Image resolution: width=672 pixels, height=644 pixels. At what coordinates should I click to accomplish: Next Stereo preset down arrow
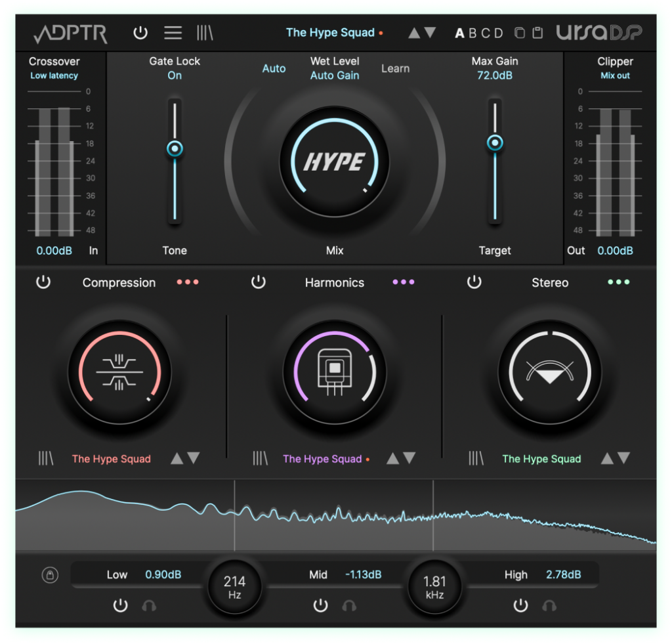(x=623, y=458)
